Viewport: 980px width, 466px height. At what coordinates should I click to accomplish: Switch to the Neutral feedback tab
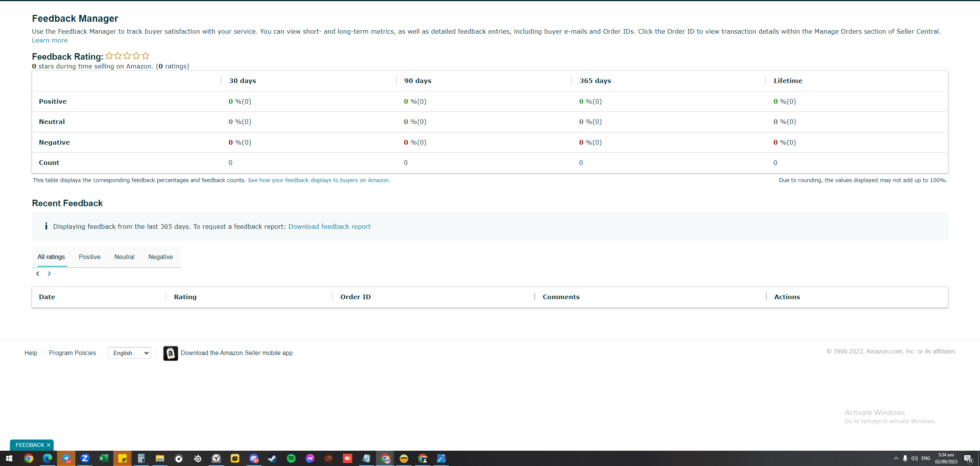(124, 257)
